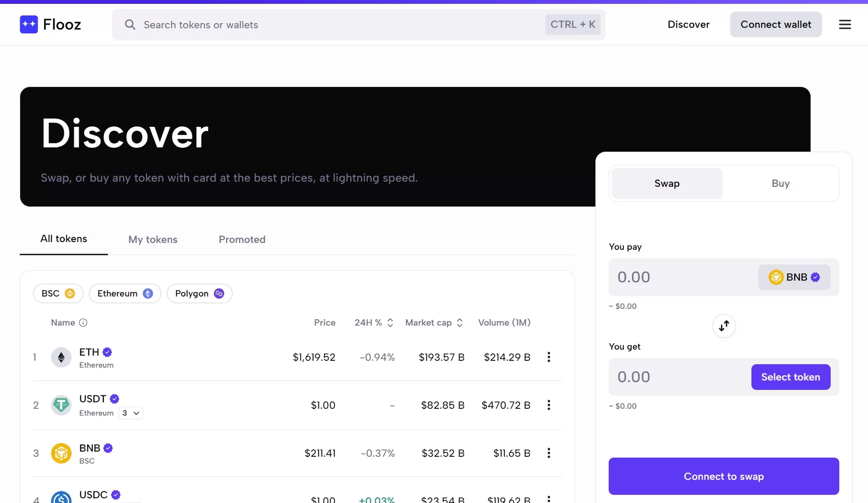Click the USDT token logo

(61, 405)
